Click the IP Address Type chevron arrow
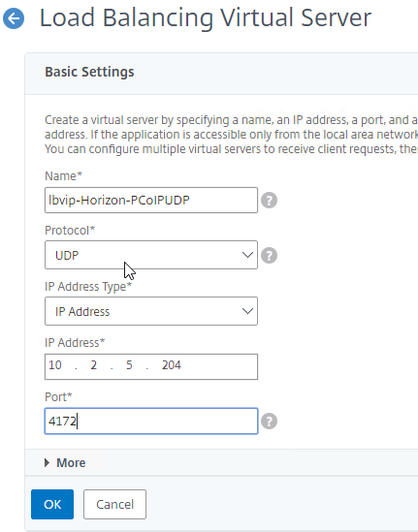The width and height of the screenshot is (418, 532). click(x=247, y=311)
